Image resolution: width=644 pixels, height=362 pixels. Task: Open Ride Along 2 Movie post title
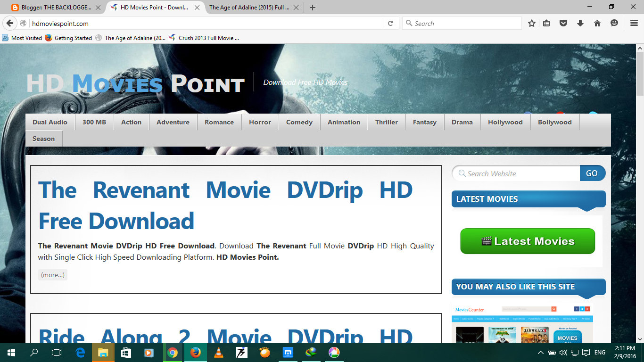coord(225,335)
